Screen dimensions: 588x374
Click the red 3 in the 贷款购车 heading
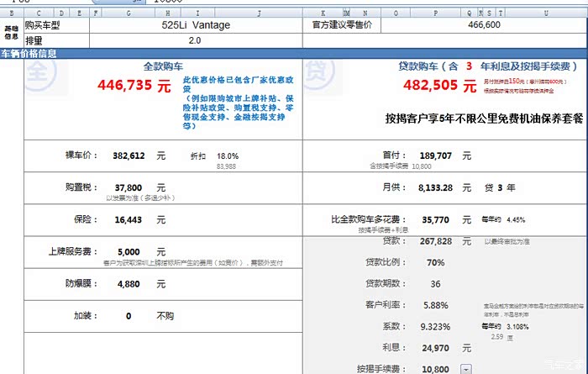(469, 66)
